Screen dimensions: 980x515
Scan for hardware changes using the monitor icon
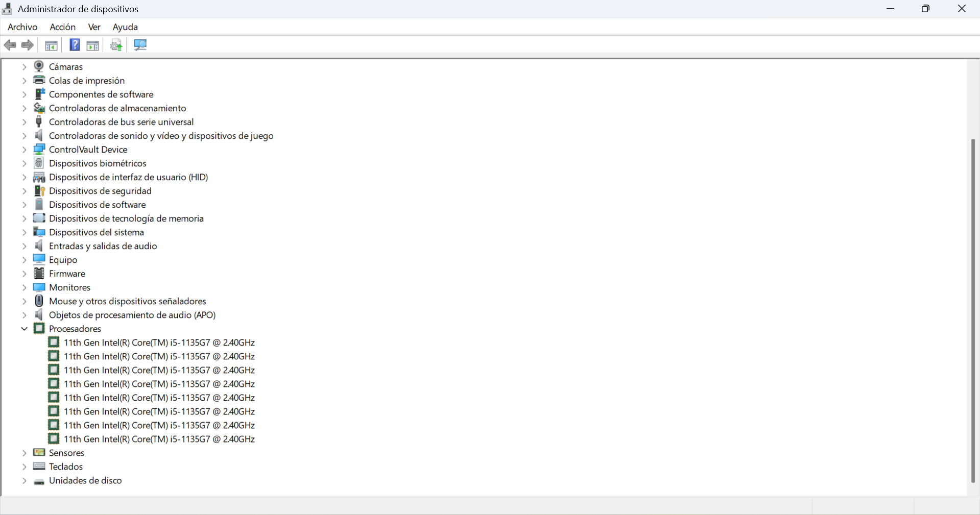point(140,45)
